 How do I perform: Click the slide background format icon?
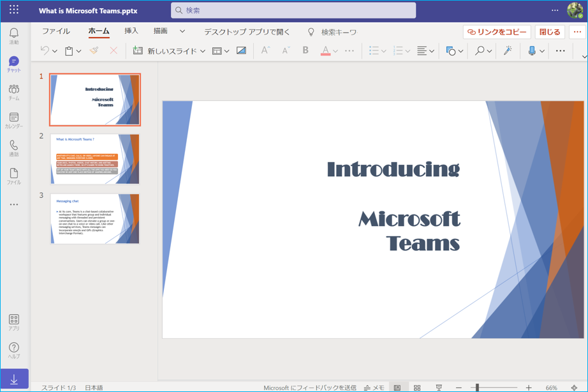point(241,51)
